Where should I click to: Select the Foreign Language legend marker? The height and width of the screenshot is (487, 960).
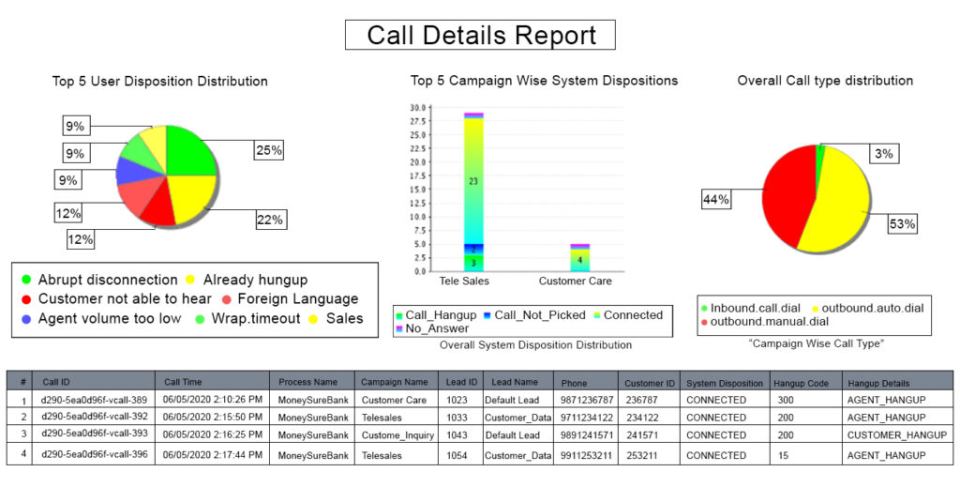coord(228,299)
